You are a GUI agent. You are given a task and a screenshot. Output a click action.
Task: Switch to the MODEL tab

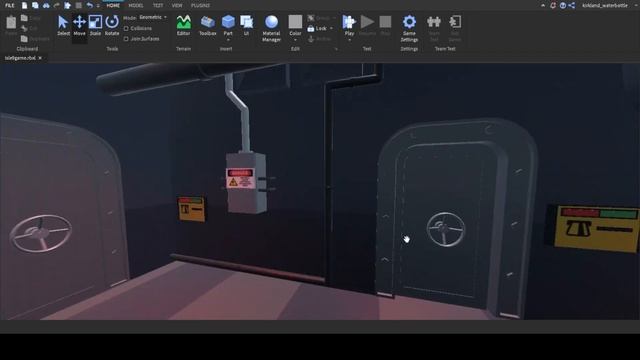[136, 5]
